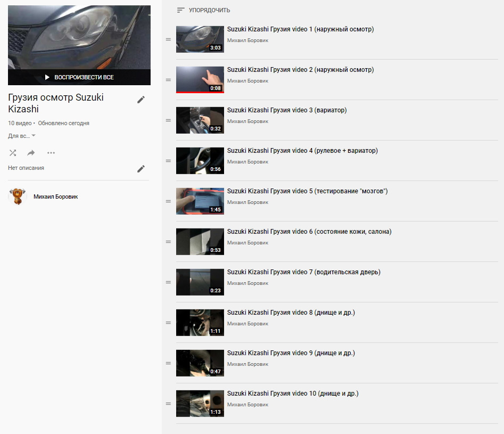Screen dimensions: 504x434
Task: Click the 0:08 thumbnail of video 2
Action: point(200,80)
